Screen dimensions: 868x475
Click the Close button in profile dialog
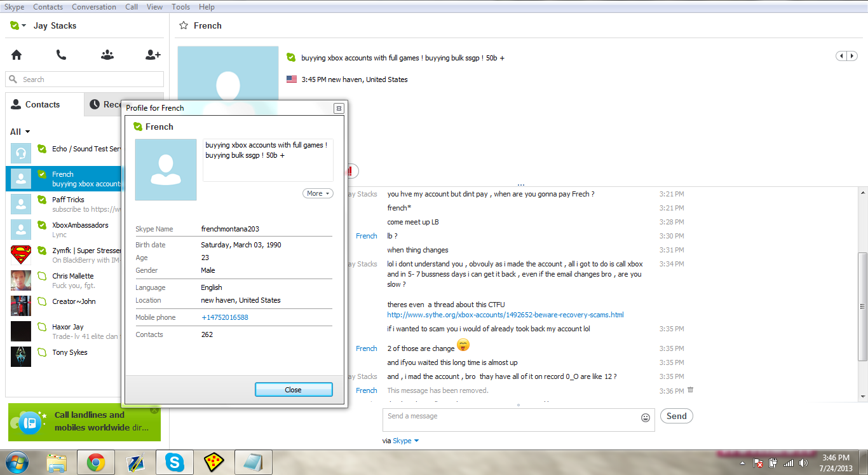[x=294, y=390]
